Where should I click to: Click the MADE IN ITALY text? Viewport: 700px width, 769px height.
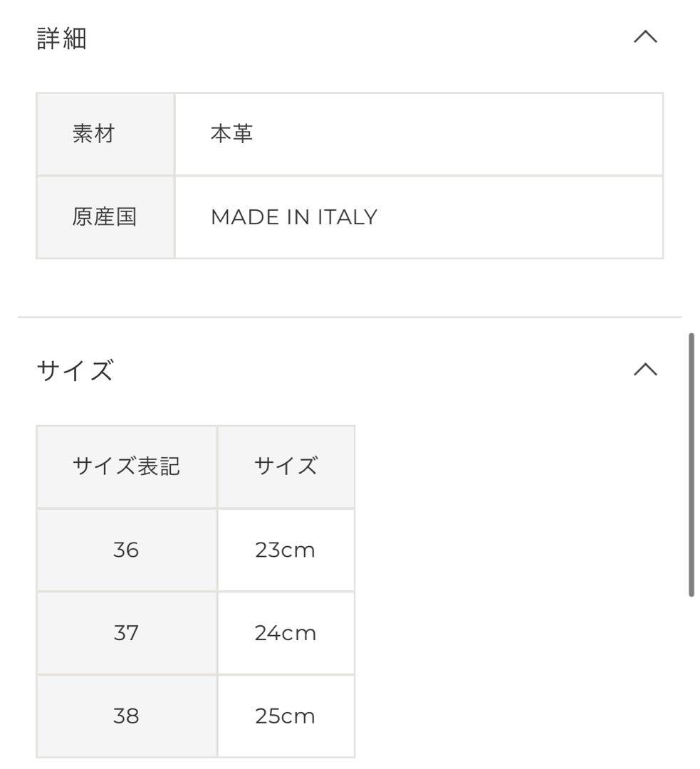click(x=293, y=217)
